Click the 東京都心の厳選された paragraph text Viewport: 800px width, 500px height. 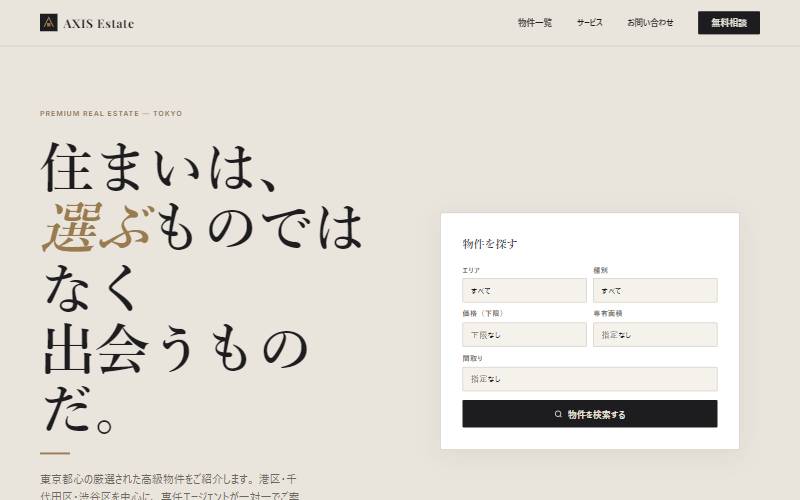pyautogui.click(x=169, y=487)
